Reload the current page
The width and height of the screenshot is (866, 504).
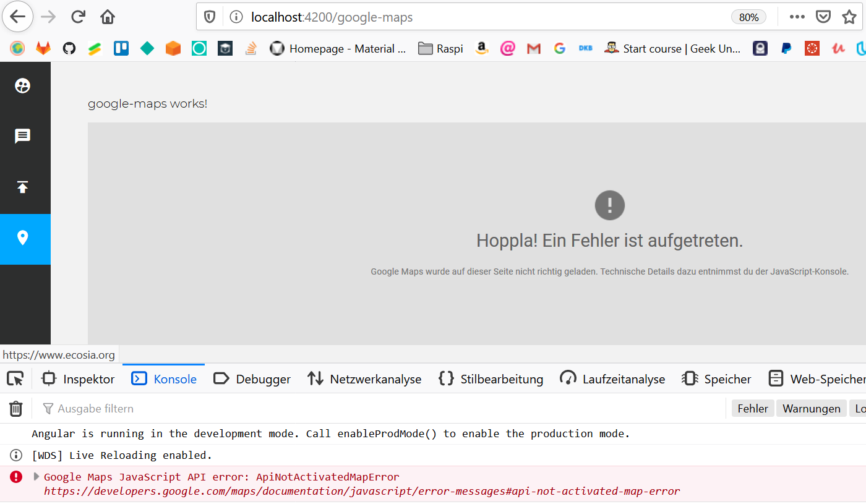tap(78, 17)
